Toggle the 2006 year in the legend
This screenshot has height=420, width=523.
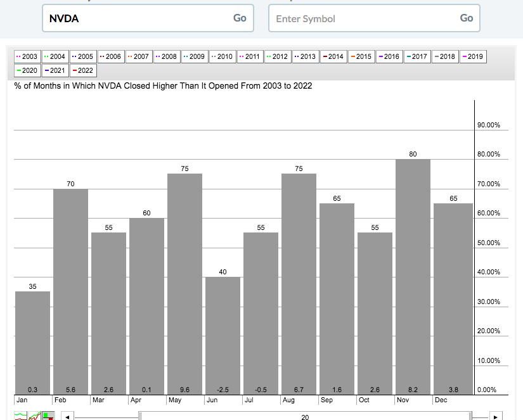pos(111,56)
